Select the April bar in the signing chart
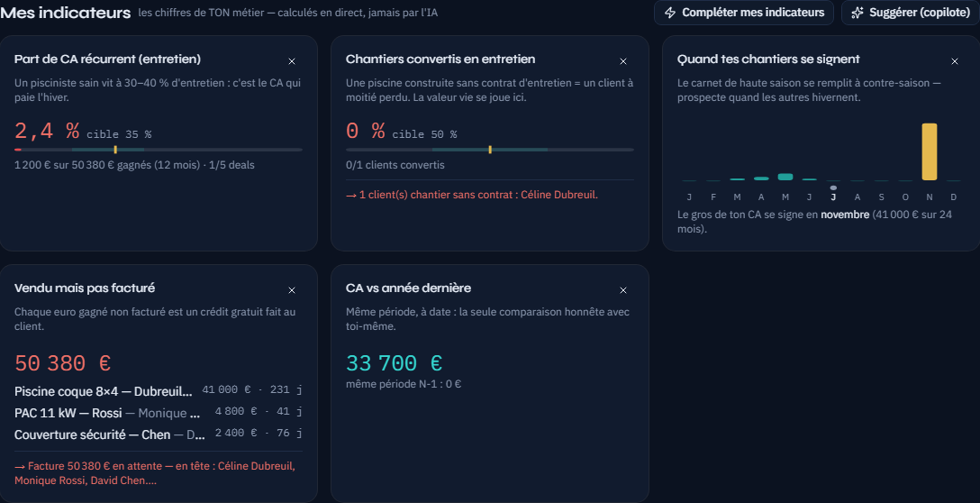This screenshot has width=980, height=503. 761,178
